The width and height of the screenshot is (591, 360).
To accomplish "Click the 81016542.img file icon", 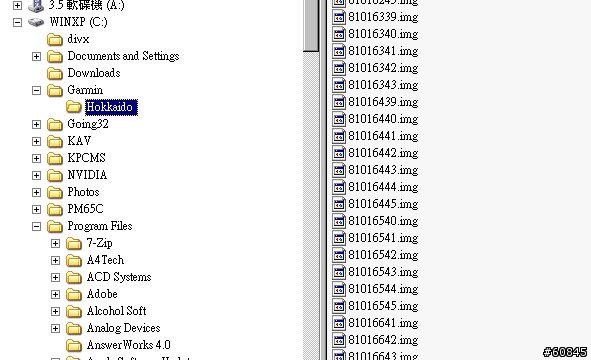I will point(339,255).
